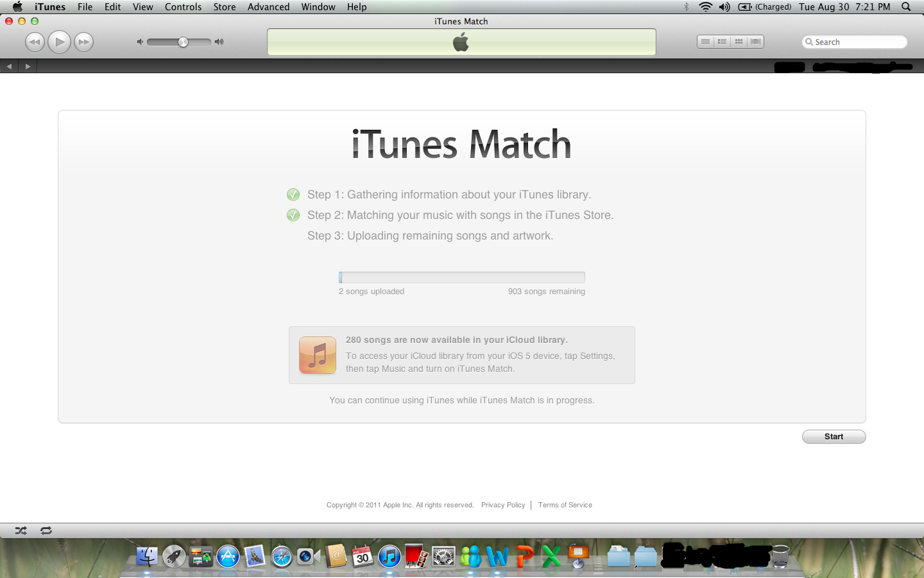This screenshot has height=578, width=924.
Task: Click the Start button
Action: pos(834,437)
